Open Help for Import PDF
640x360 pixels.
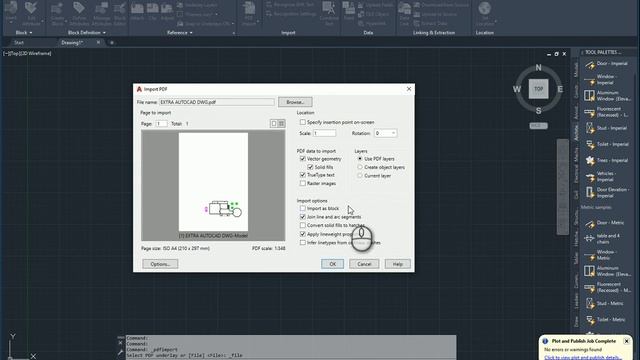point(398,264)
